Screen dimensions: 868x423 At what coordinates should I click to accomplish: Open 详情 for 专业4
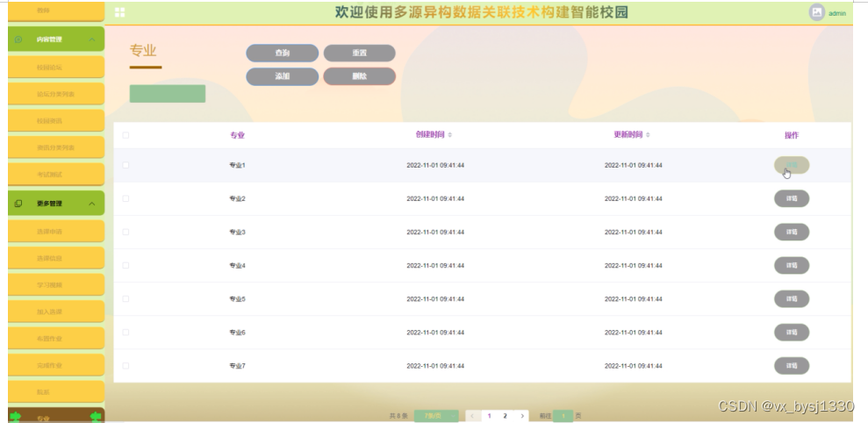click(792, 265)
